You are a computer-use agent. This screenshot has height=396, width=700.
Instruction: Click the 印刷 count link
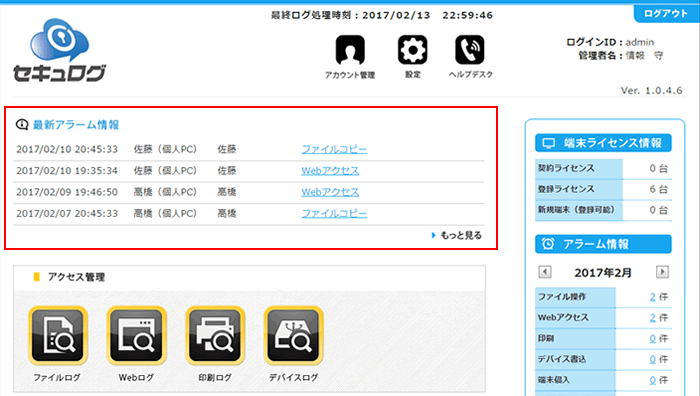coord(653,338)
